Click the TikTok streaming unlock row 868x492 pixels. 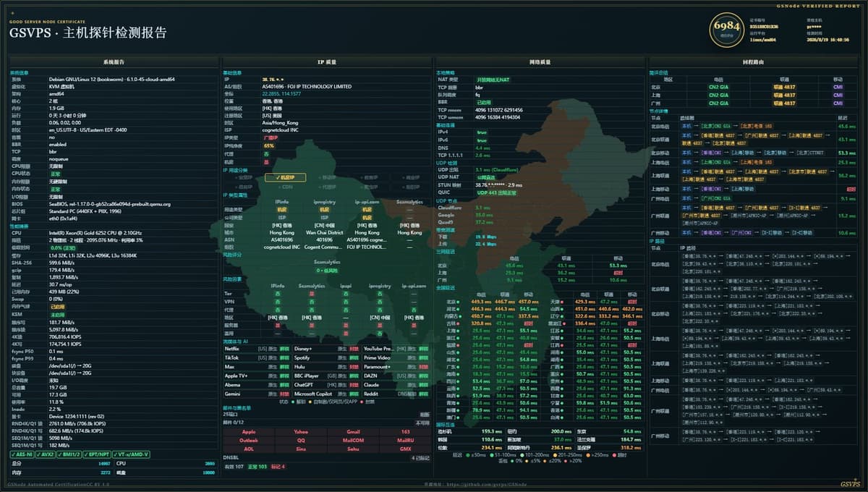(x=257, y=357)
